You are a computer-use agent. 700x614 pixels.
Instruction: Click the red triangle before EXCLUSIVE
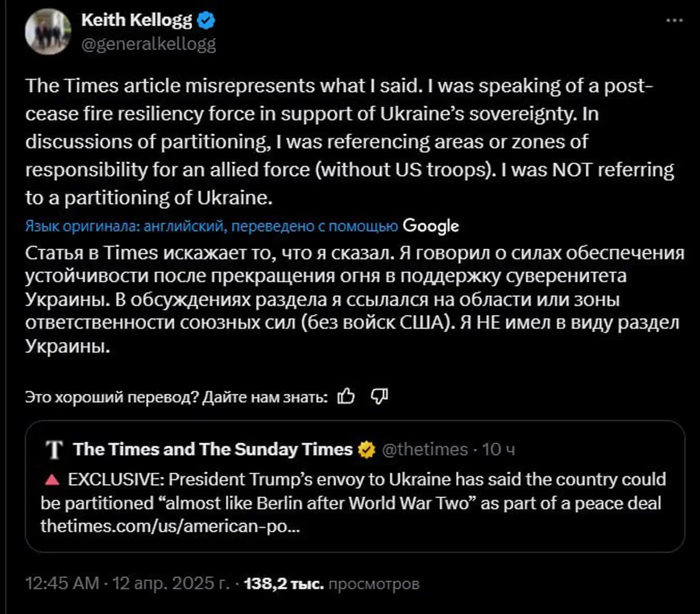pos(52,480)
